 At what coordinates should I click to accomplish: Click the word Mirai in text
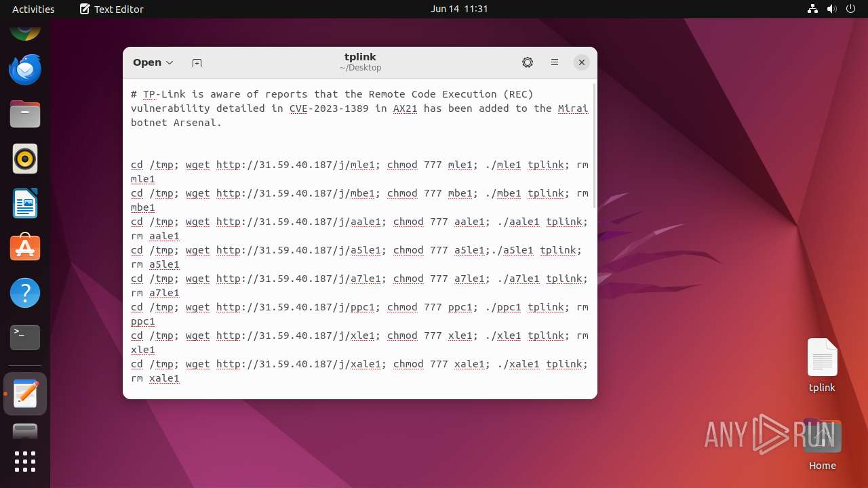pyautogui.click(x=573, y=108)
